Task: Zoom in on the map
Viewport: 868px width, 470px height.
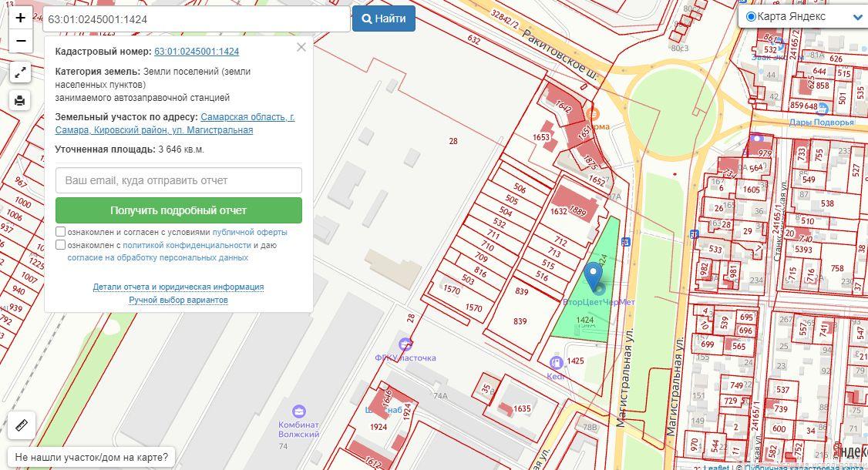Action: tap(20, 18)
